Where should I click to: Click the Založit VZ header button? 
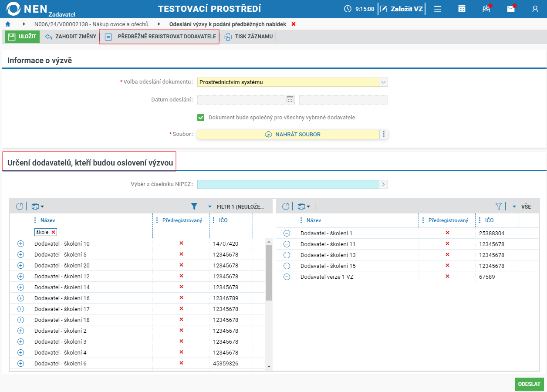click(x=401, y=9)
